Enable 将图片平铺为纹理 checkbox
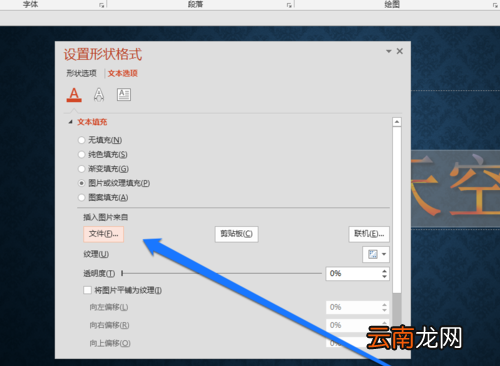Viewport: 500px width, 366px height. click(87, 290)
